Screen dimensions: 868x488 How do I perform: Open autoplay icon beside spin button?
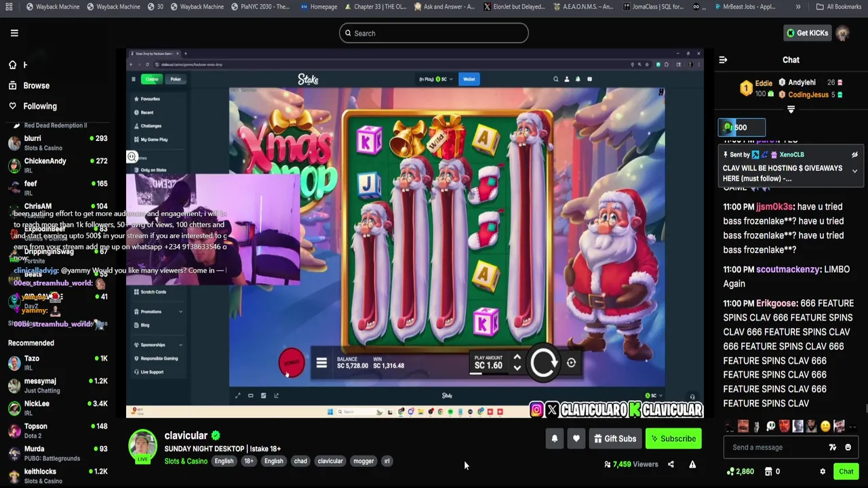coord(571,363)
